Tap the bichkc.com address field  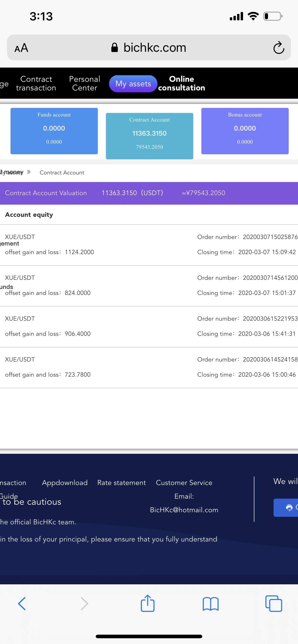149,47
